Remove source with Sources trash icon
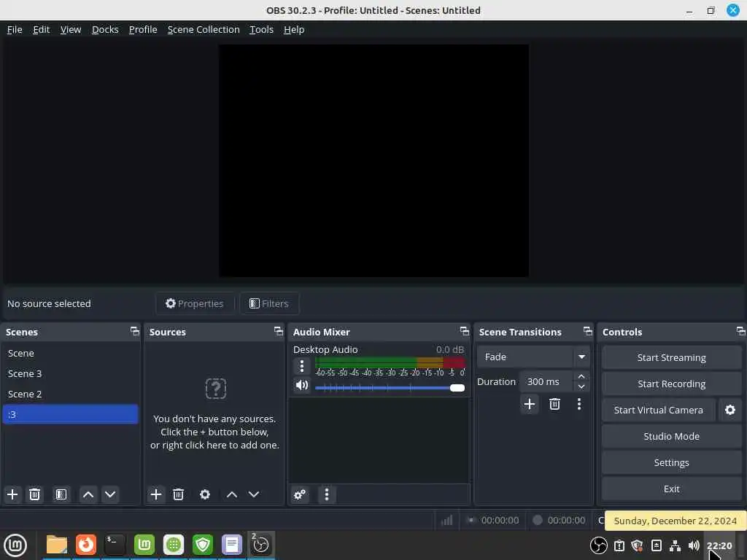The height and width of the screenshot is (560, 747). pos(178,494)
